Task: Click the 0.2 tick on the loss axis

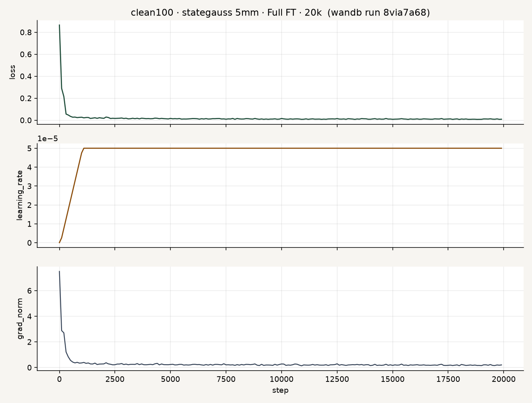Action: pos(26,98)
